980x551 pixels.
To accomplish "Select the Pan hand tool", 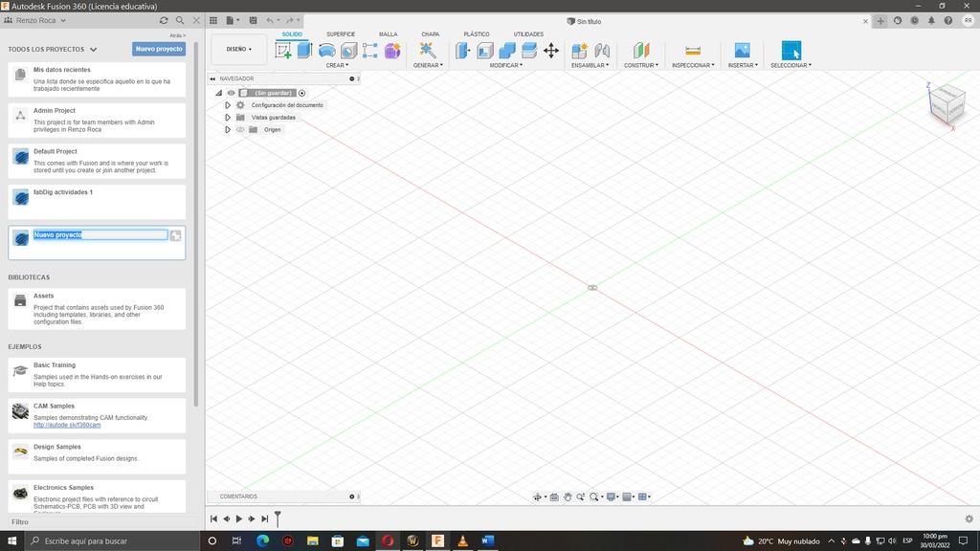I will click(x=568, y=497).
